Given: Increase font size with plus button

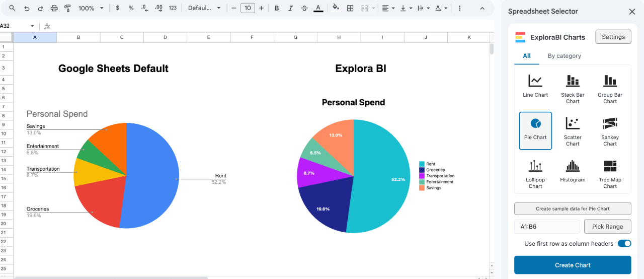Looking at the screenshot, I should point(261,8).
